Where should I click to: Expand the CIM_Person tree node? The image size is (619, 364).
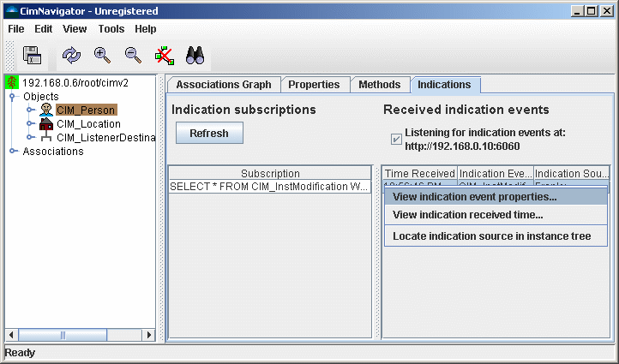[29, 110]
